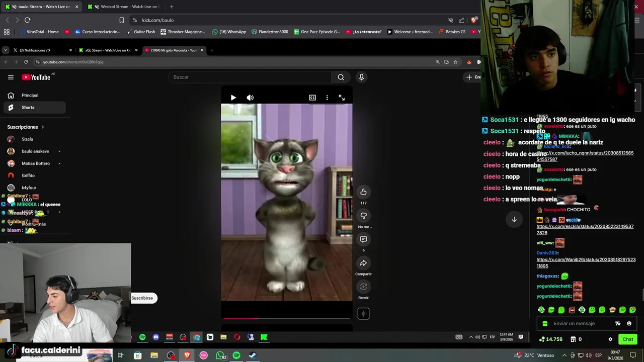Screen dimensions: 644x362
Task: Like the Short with thumbs-up
Action: [x=363, y=192]
